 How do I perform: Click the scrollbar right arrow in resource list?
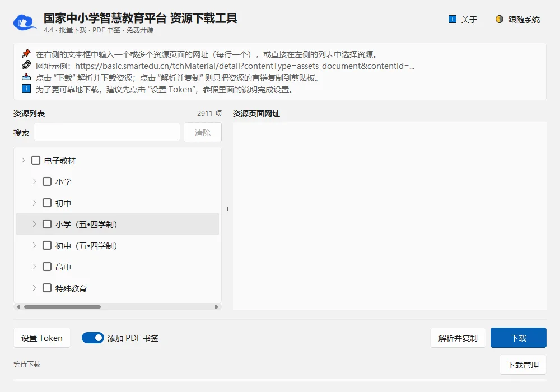(x=216, y=307)
